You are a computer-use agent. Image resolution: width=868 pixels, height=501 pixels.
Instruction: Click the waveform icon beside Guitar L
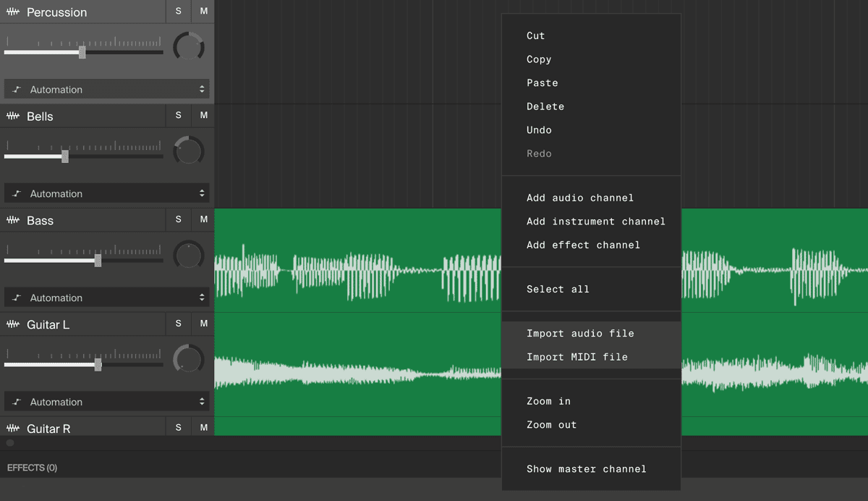[x=13, y=324]
